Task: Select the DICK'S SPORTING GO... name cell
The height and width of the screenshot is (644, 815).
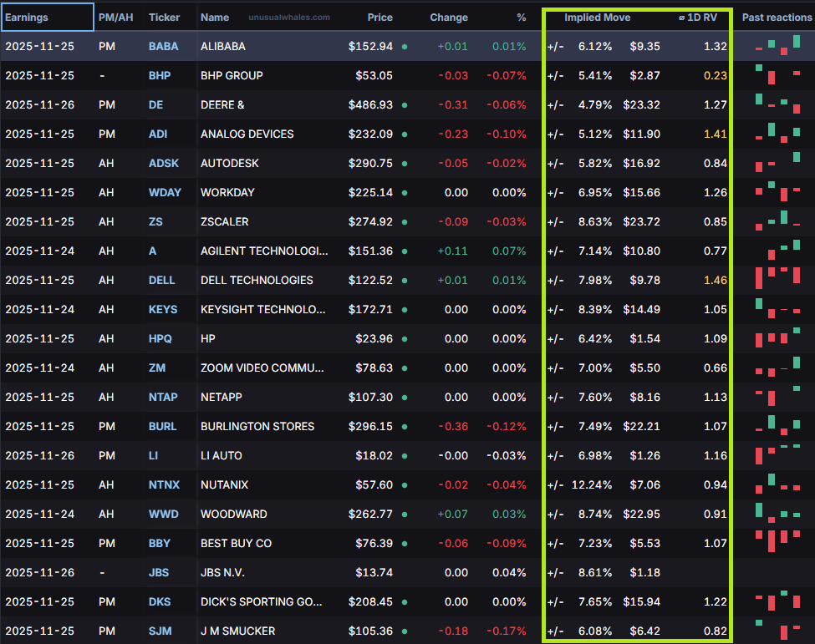Action: pyautogui.click(x=262, y=601)
